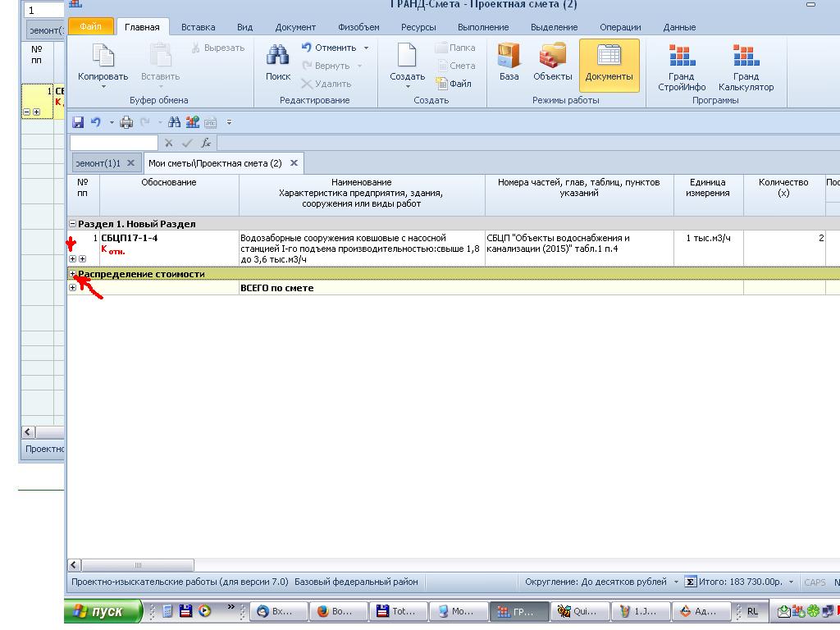
Task: Switch to База work mode
Action: click(509, 62)
